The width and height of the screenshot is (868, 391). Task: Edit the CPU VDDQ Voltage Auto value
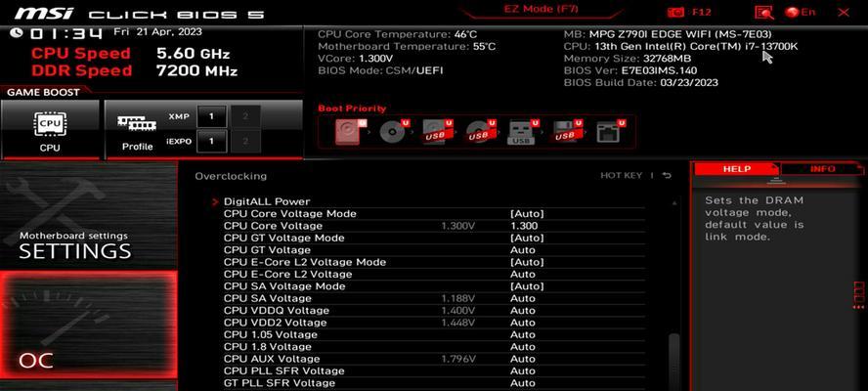click(523, 311)
